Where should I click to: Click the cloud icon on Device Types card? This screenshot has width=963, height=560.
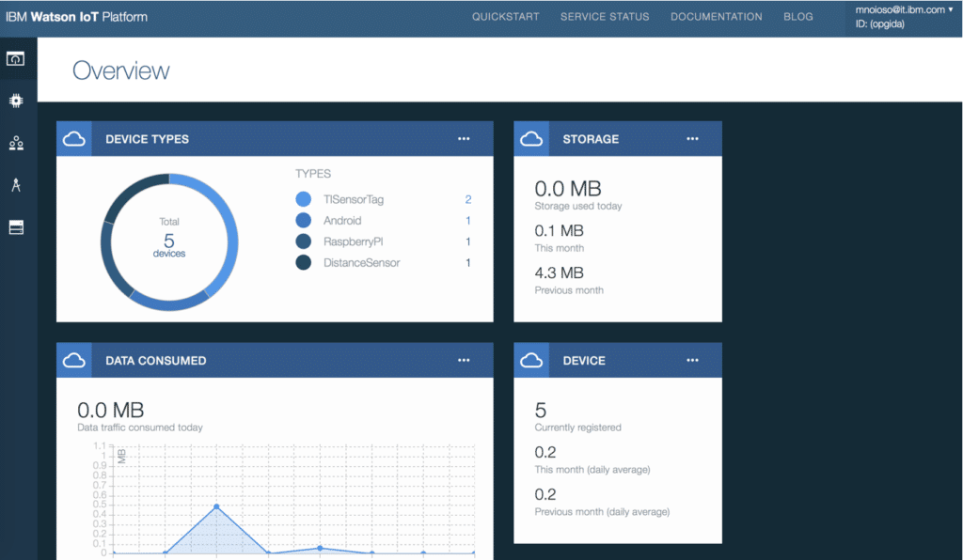point(74,139)
